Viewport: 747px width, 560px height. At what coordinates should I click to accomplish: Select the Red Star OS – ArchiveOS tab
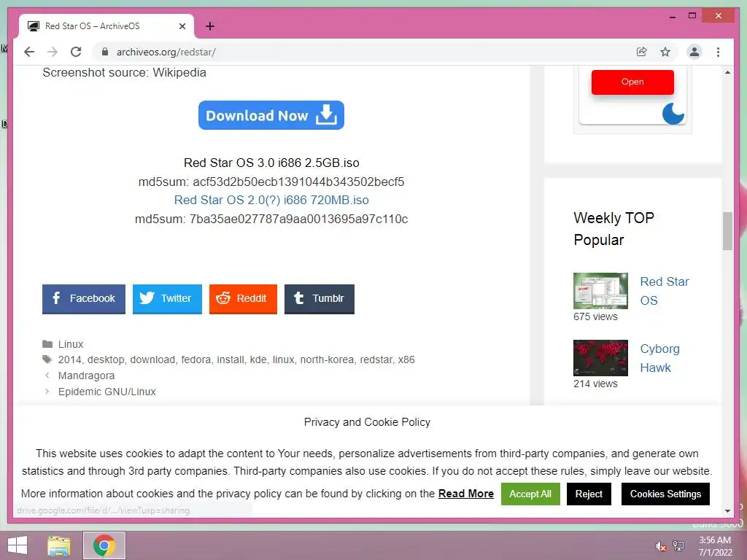point(107,26)
